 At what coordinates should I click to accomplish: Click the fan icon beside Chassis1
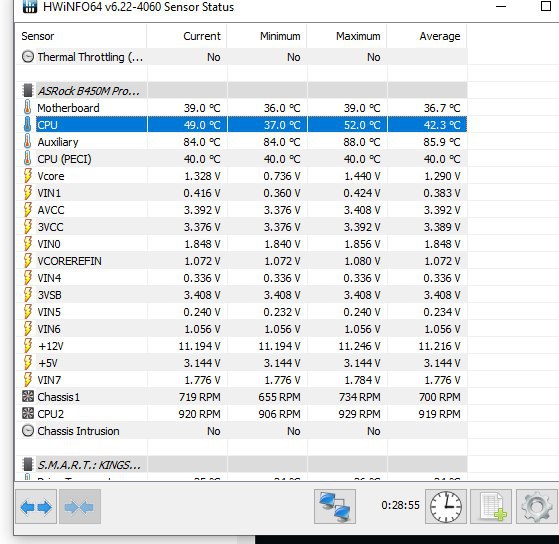pyautogui.click(x=28, y=396)
